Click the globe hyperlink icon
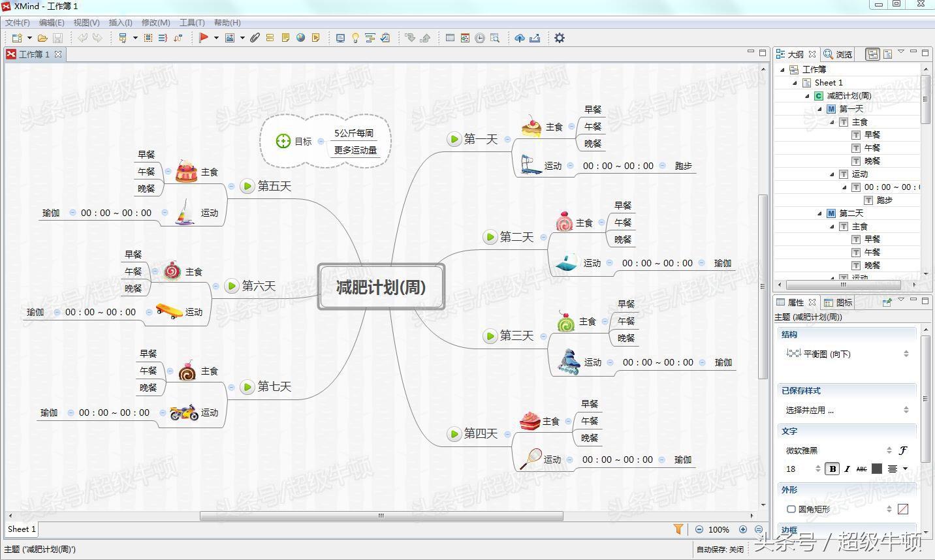Viewport: 935px width, 560px height. coord(300,38)
